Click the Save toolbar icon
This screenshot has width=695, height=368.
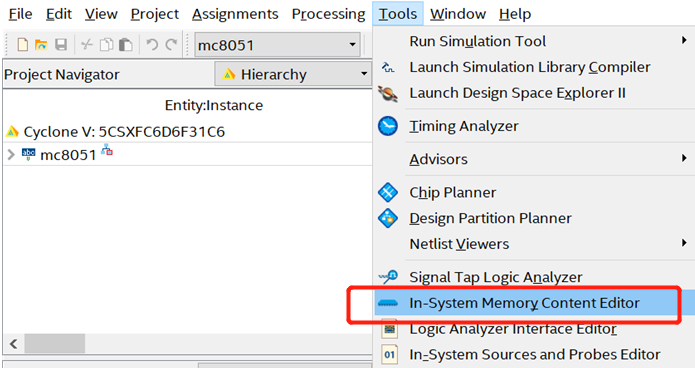[x=61, y=45]
